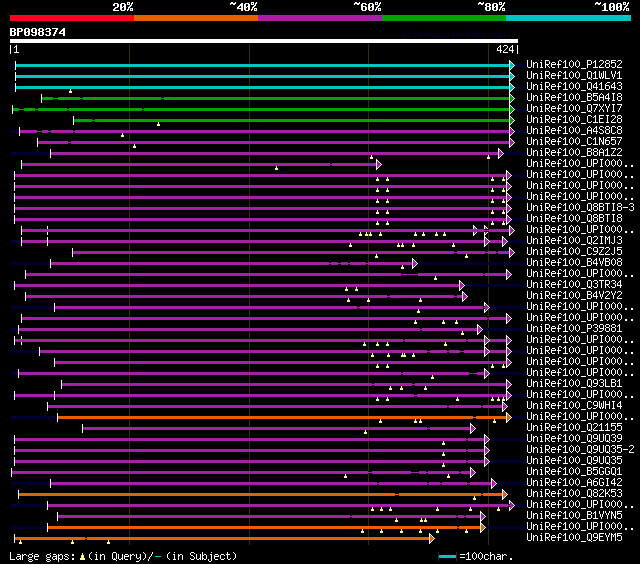Click the =100char. scale legend
The image size is (640, 564).
coord(475,557)
